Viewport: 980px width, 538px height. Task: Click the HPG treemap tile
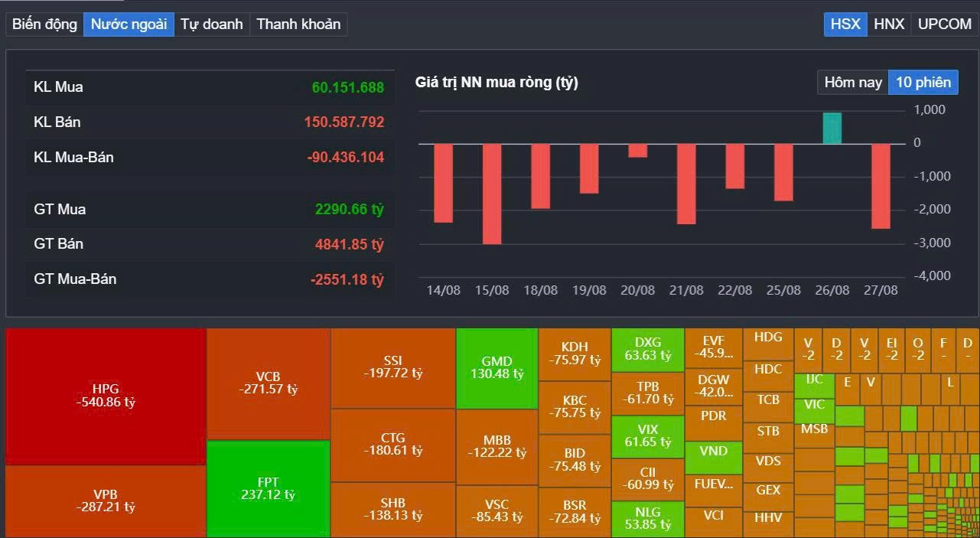pos(106,396)
